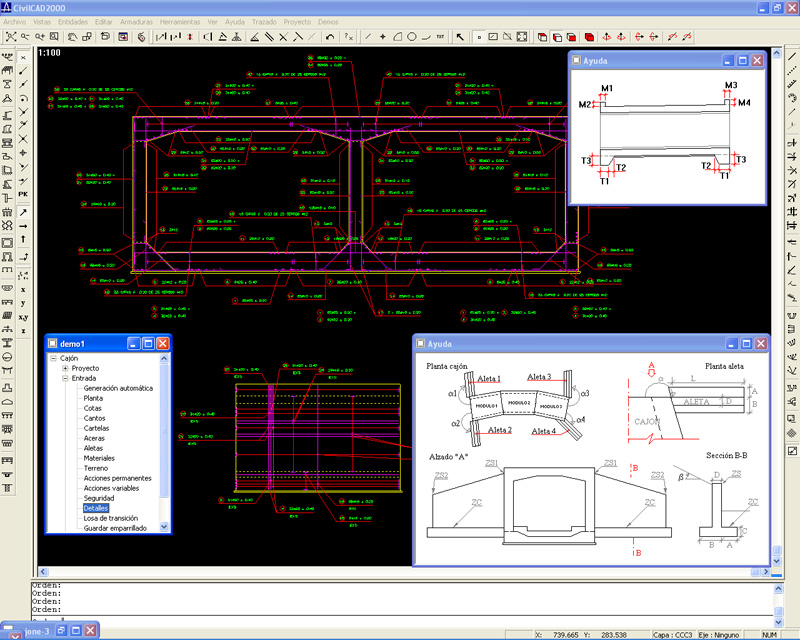Select the arrow pointer tool
The width and height of the screenshot is (800, 640).
[x=461, y=37]
